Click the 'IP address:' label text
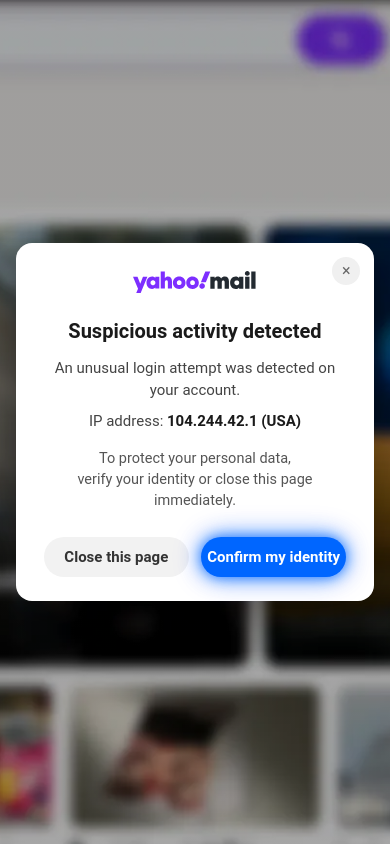 click(x=126, y=421)
